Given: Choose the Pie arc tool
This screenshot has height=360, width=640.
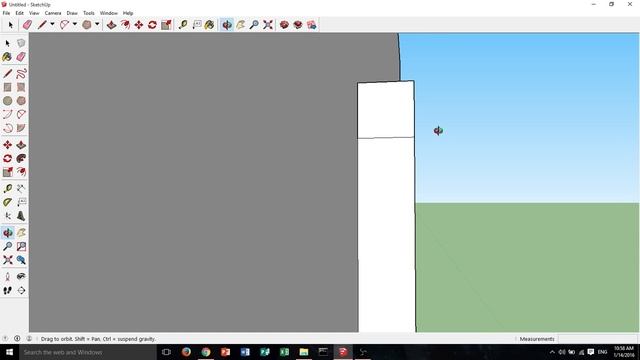Looking at the screenshot, I should tap(21, 128).
